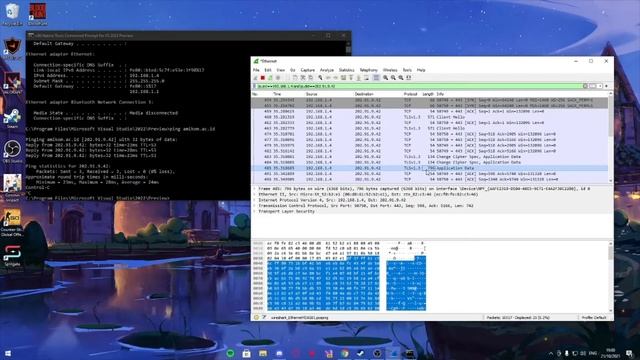Open the Telephony menu
This screenshot has height=360, width=640.
click(369, 70)
